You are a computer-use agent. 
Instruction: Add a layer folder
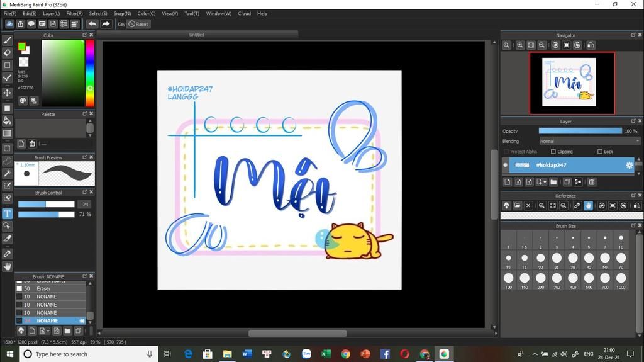553,182
